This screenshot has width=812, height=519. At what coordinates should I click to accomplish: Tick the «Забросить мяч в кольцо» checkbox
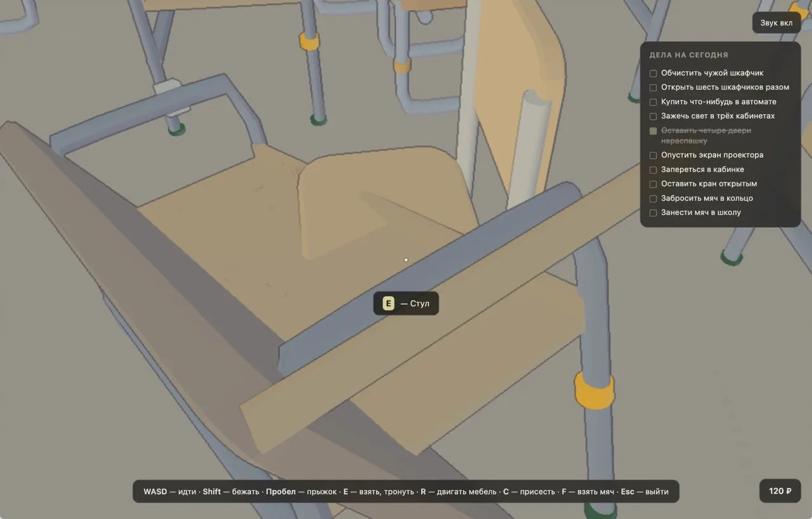[653, 199]
